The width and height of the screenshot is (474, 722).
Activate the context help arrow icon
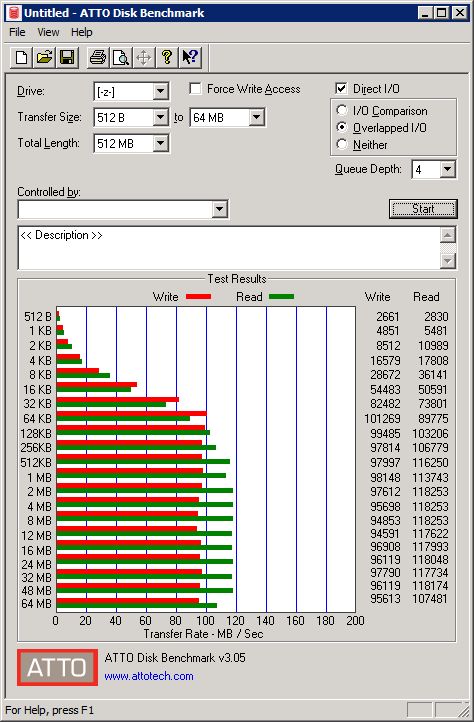point(190,58)
